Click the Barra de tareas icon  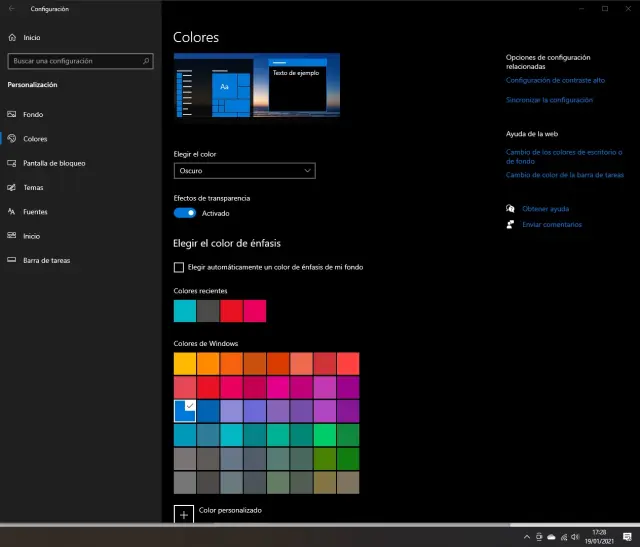12,260
